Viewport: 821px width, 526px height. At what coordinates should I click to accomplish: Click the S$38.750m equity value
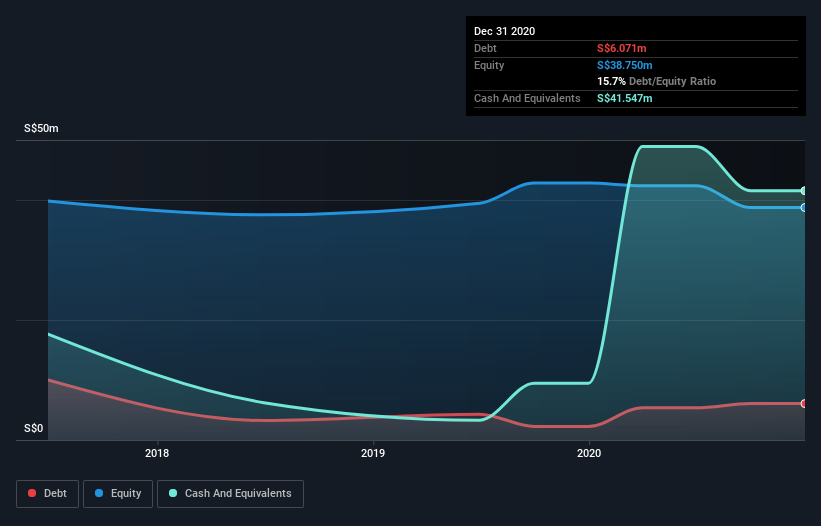[625, 65]
